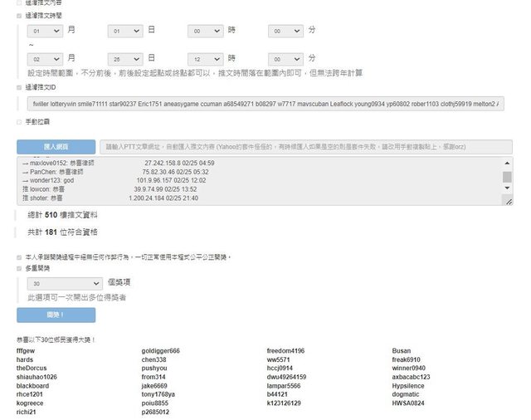Click the imported comments text area scrollbar
This screenshot has height=420, width=531.
click(x=507, y=177)
